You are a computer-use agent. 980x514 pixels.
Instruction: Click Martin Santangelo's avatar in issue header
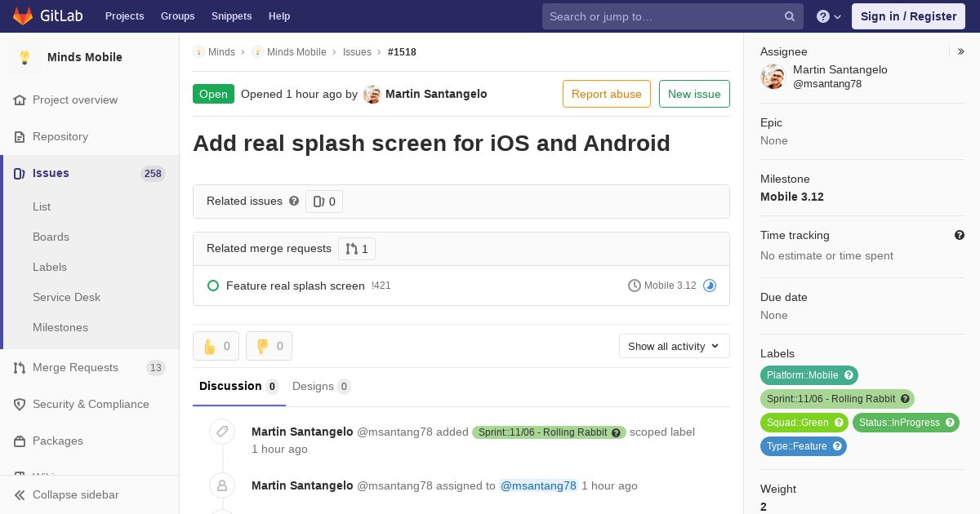click(x=372, y=95)
